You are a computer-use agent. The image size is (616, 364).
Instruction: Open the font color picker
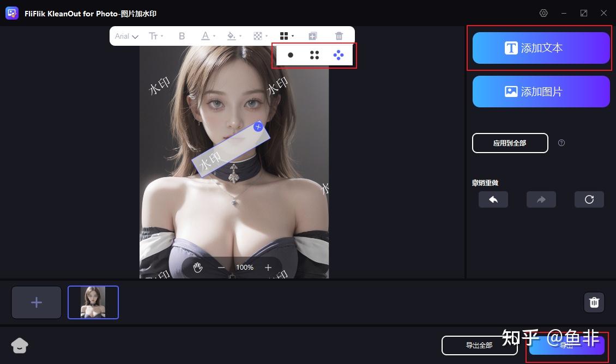tap(208, 36)
